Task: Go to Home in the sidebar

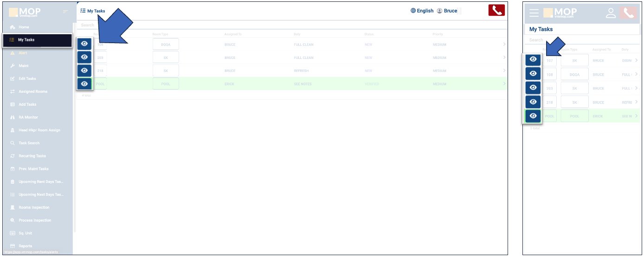Action: 23,27
